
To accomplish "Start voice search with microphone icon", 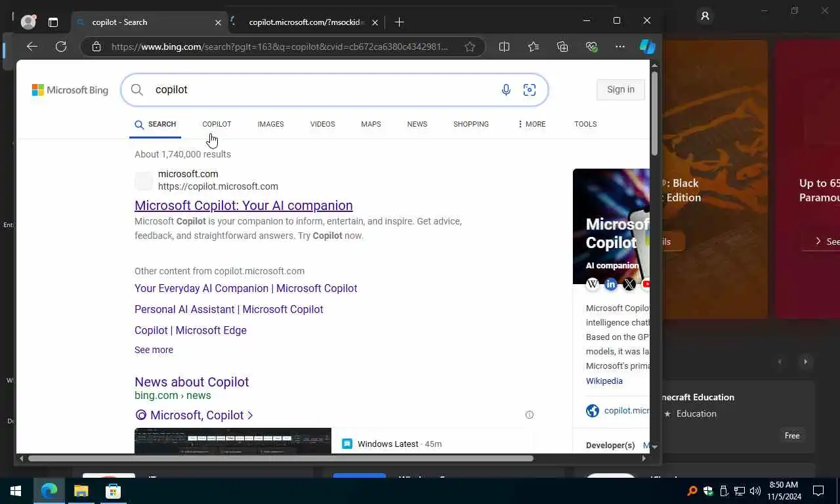I will (506, 90).
